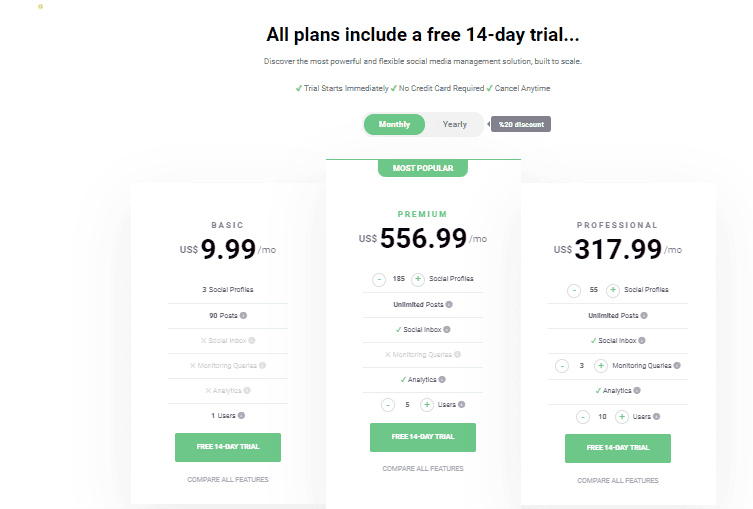Open Compare All Features under Basic

(228, 480)
